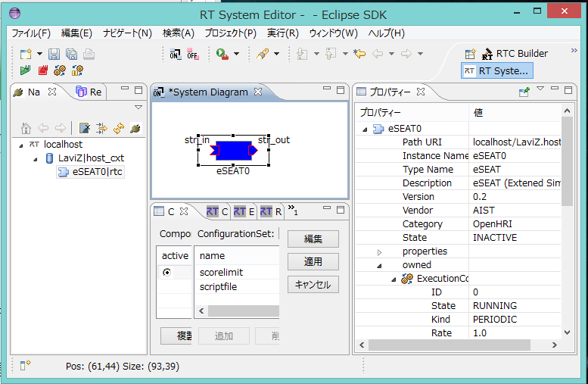588x384 pixels.
Task: Click the delete name server icon
Action: 85,128
